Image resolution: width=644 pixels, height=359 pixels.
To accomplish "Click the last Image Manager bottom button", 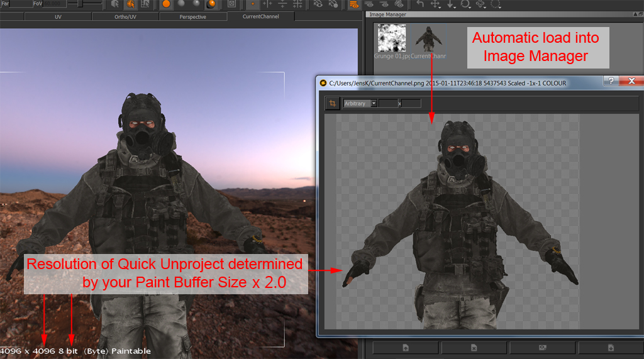I will tap(610, 348).
